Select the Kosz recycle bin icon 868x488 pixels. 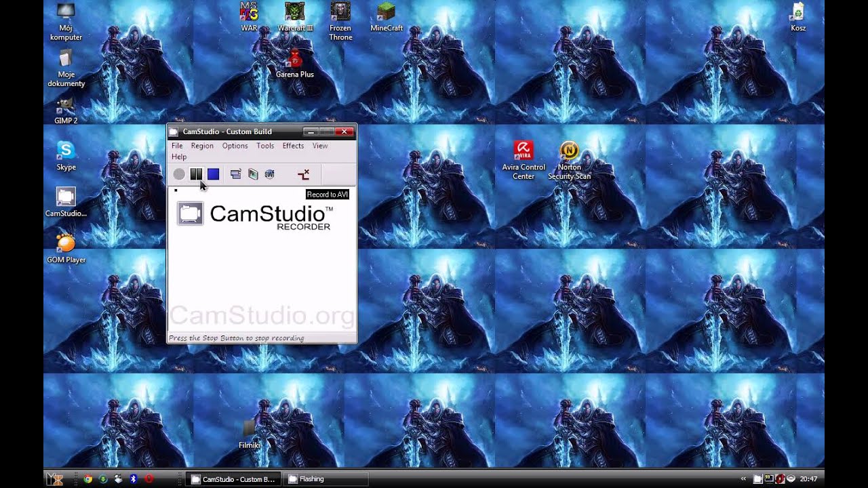798,17
